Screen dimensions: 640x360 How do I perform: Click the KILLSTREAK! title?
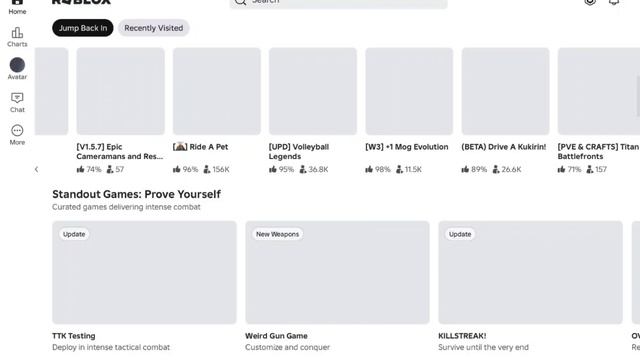462,336
